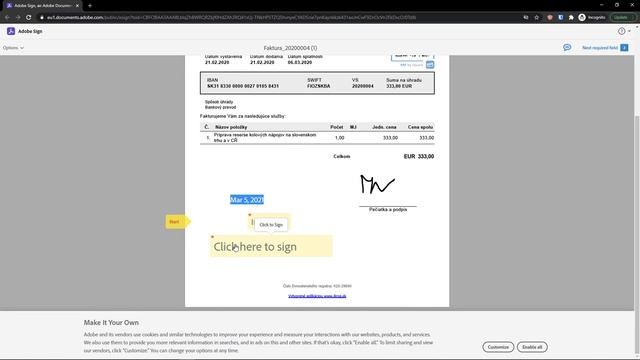This screenshot has width=640, height=360.
Task: Open the Options dropdown menu
Action: click(13, 48)
